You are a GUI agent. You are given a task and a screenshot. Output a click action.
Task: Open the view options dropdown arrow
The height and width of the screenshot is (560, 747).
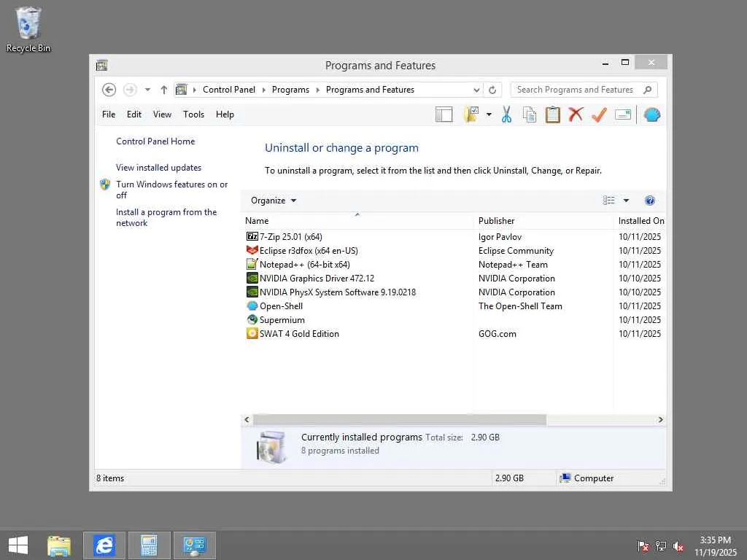click(x=626, y=201)
